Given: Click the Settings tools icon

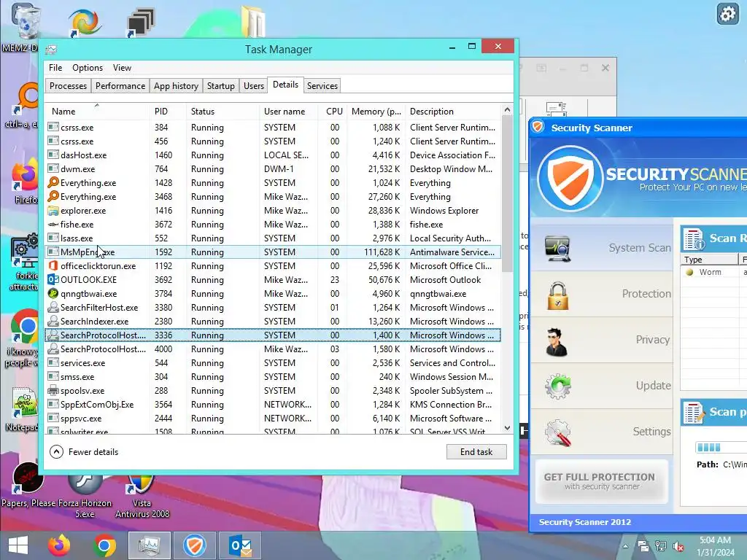Looking at the screenshot, I should pos(558,432).
